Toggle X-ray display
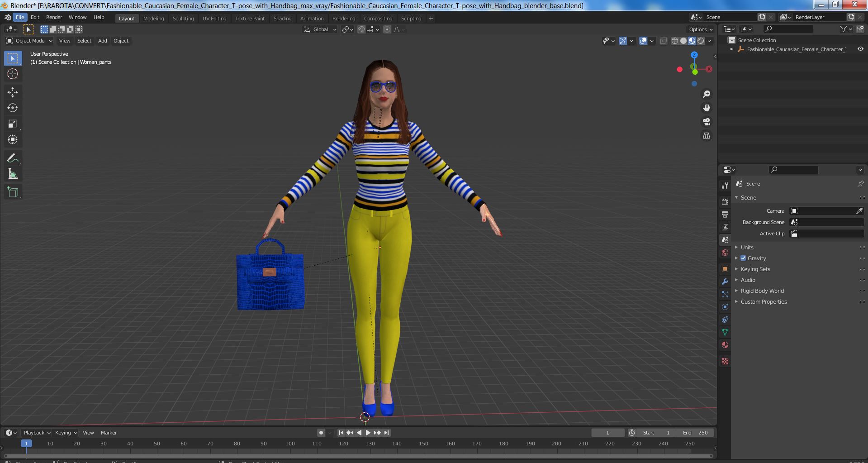 [x=663, y=41]
